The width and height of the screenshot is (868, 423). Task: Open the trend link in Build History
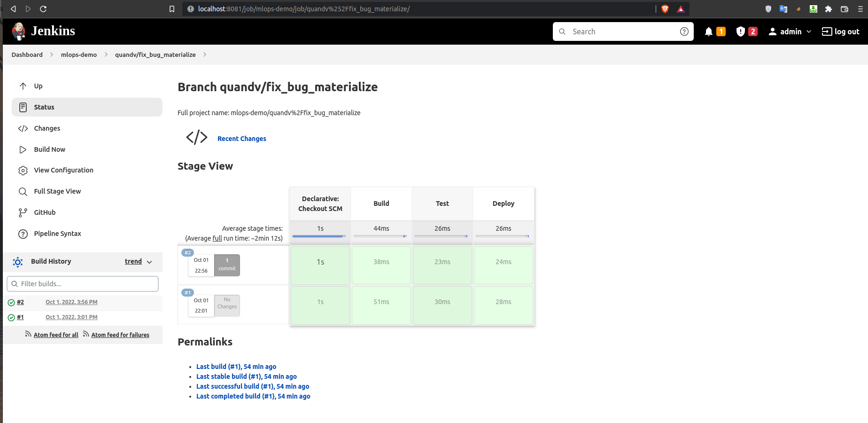pos(133,261)
